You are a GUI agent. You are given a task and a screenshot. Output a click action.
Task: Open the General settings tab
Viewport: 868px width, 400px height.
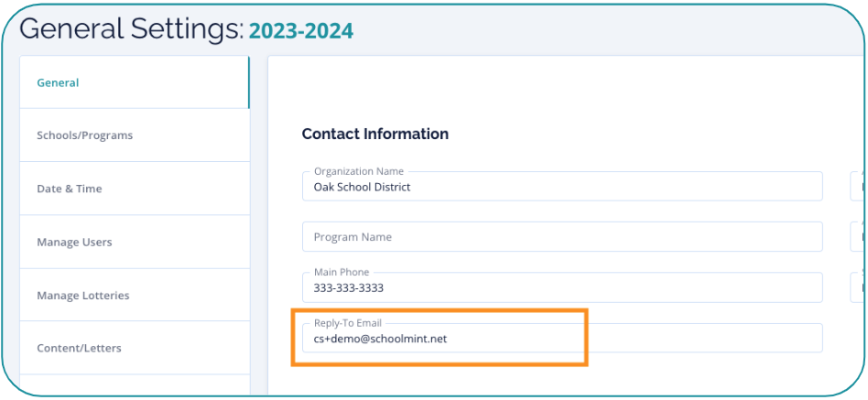[x=59, y=82]
